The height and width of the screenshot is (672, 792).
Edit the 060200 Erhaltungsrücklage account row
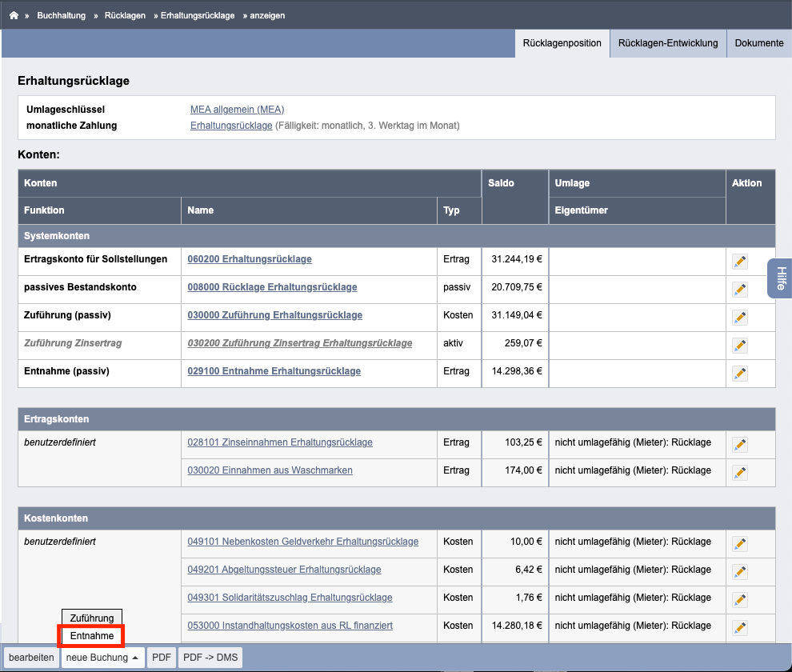tap(740, 262)
